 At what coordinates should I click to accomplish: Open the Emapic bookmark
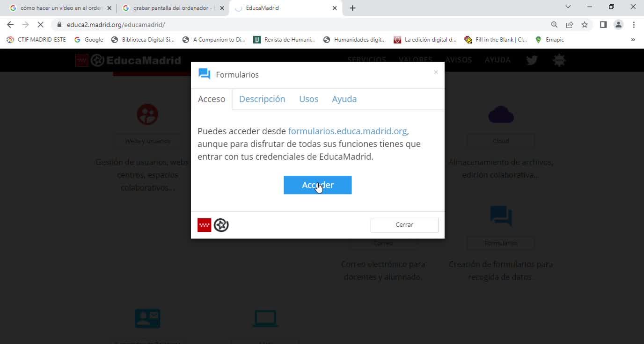pos(549,40)
